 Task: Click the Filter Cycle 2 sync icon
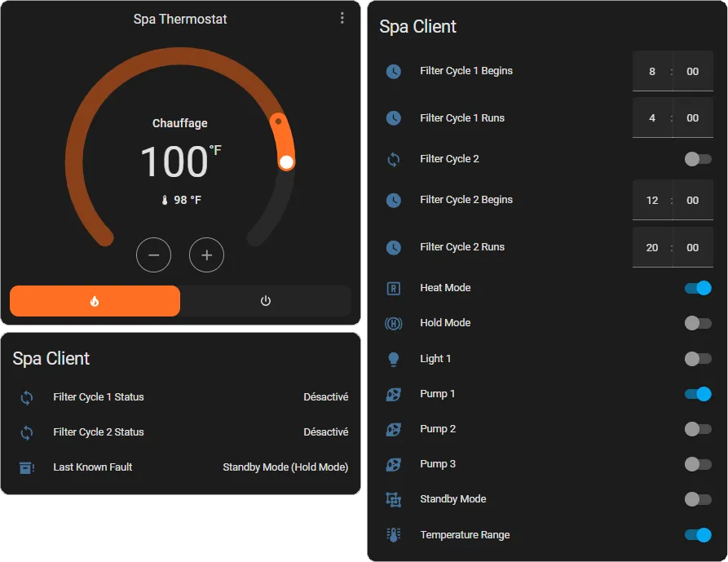click(x=393, y=159)
